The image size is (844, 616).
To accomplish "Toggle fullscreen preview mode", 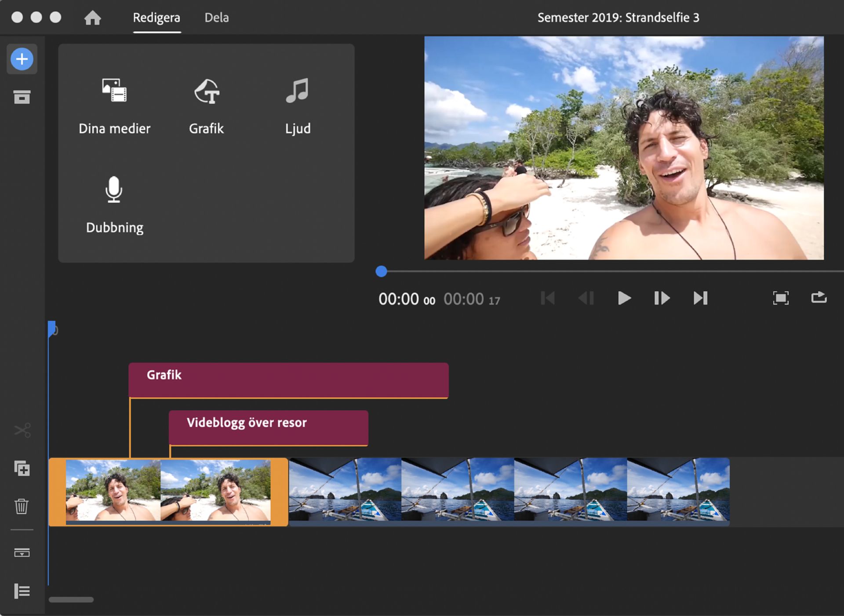I will tap(781, 298).
